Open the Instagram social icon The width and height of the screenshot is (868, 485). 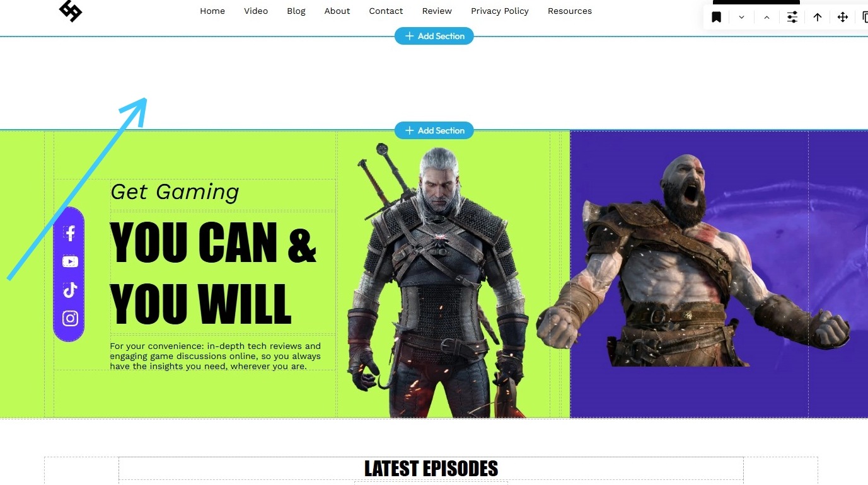coord(70,318)
